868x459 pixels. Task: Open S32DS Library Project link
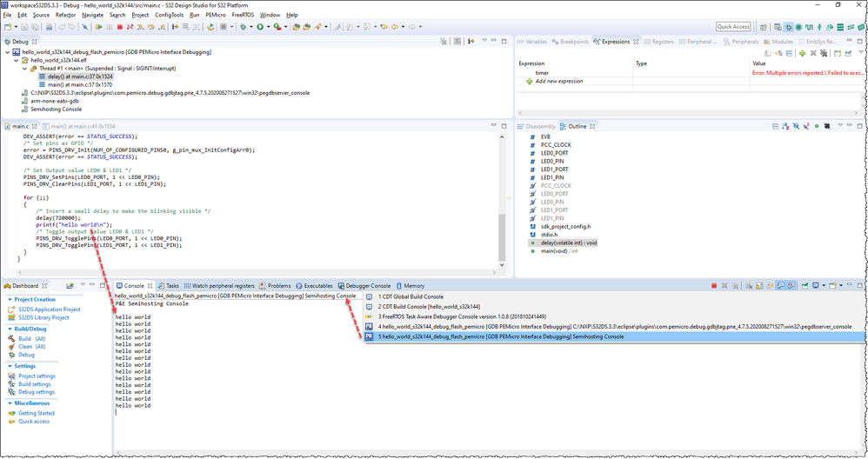(43, 318)
